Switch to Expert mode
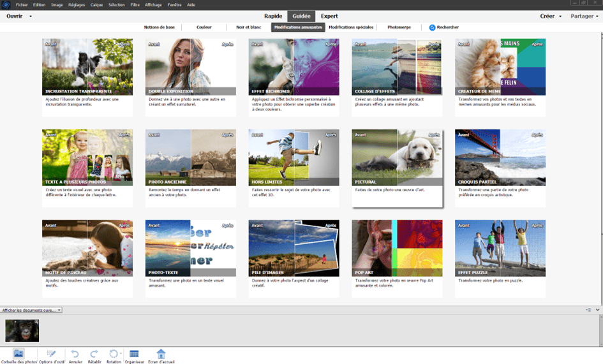This screenshot has height=364, width=603. [329, 16]
